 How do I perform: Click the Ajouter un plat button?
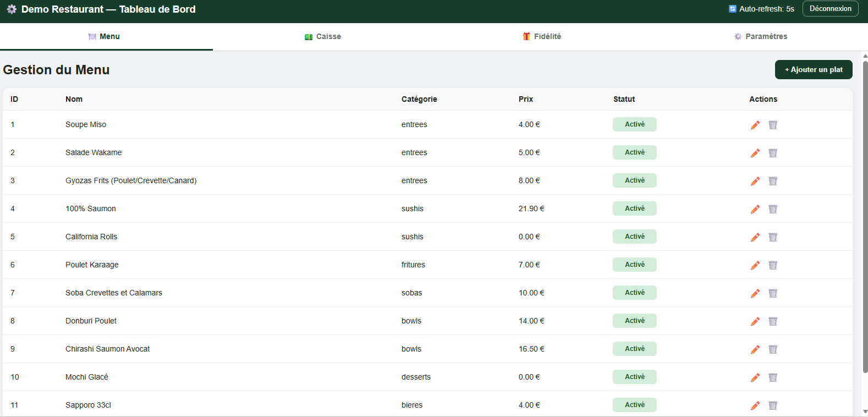pyautogui.click(x=814, y=70)
